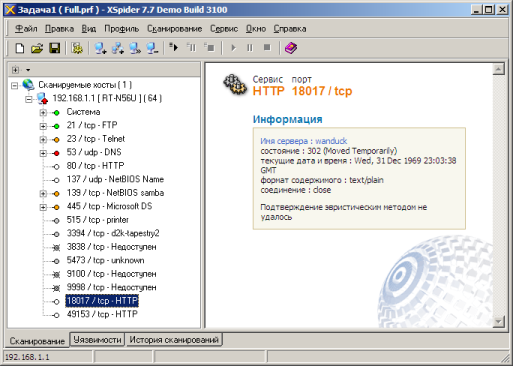Click the orange status dot for Telnet
Screen dimensions: 513x366
(x=56, y=140)
